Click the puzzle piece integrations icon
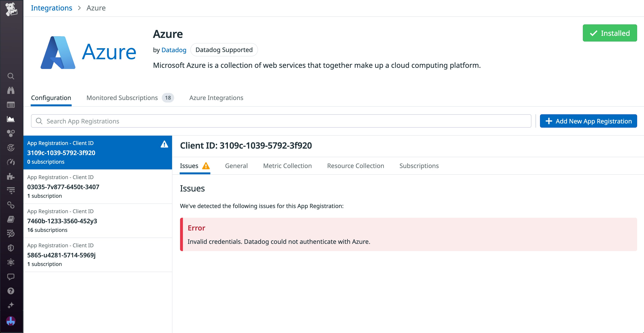The width and height of the screenshot is (644, 333). (x=11, y=176)
